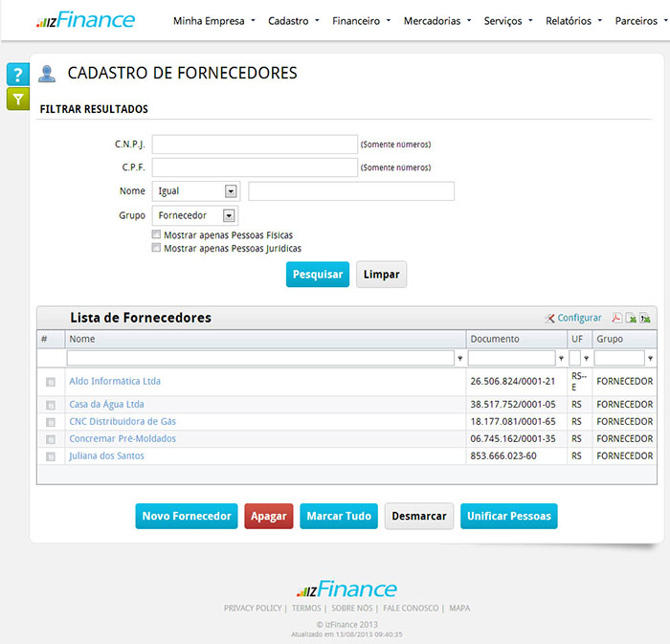This screenshot has height=644, width=670.
Task: Click the Nome search text field
Action: point(351,190)
